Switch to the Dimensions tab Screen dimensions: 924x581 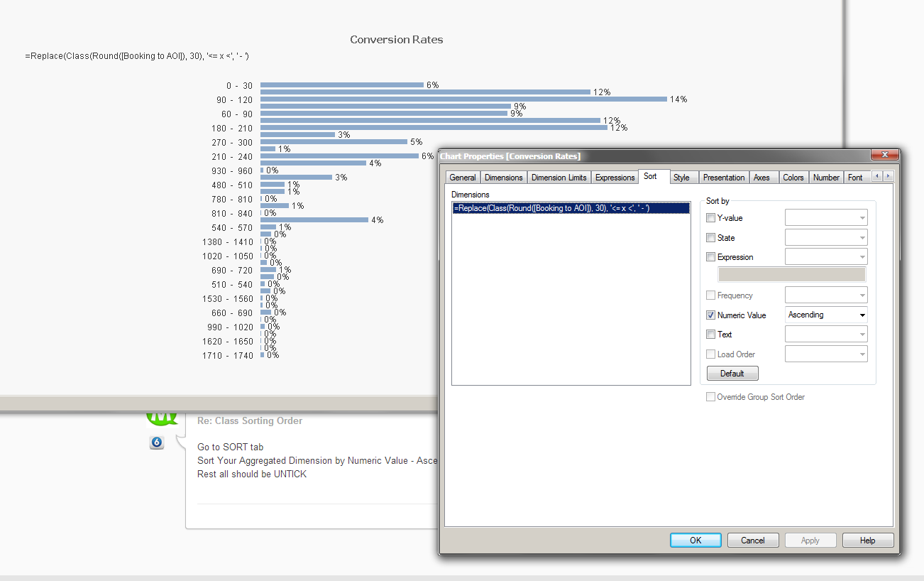(504, 178)
